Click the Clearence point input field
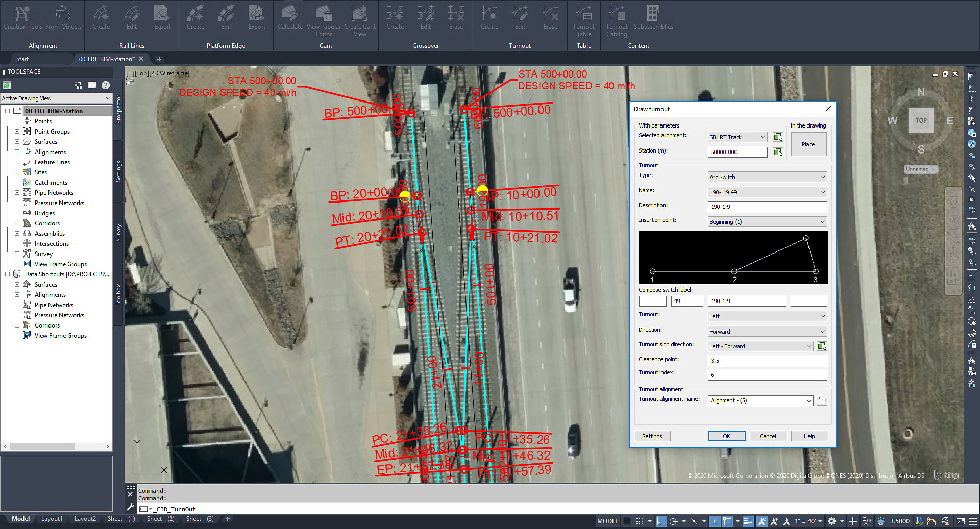 [767, 361]
